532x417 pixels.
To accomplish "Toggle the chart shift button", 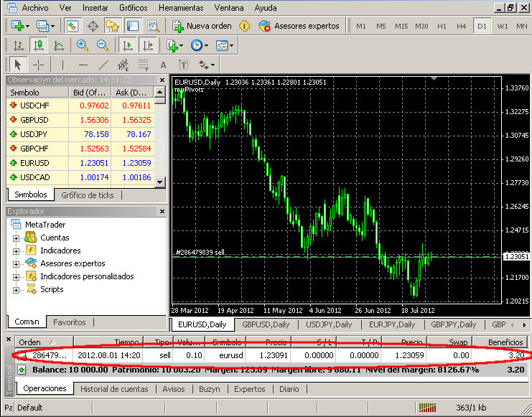I will [148, 45].
